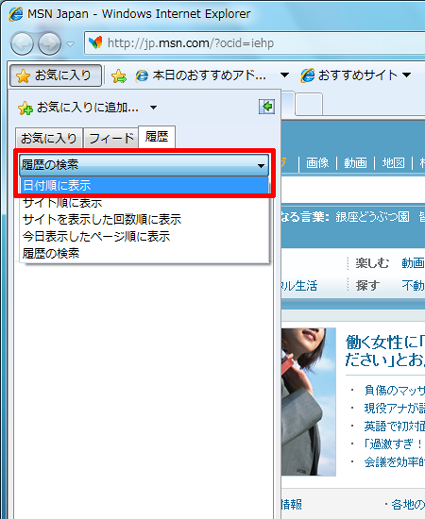Click the お気に入り star button
This screenshot has height=519, width=425.
point(55,75)
